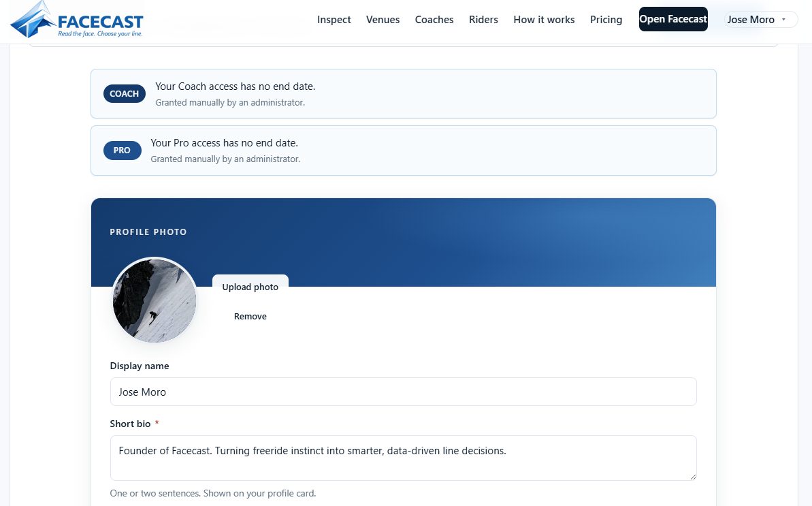Click the PRO badge
This screenshot has height=506, width=812.
123,151
